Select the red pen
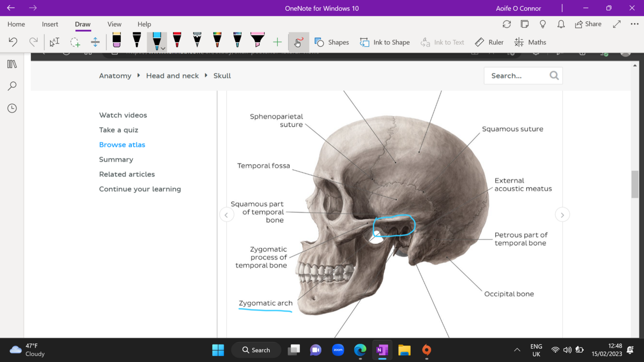Image resolution: width=644 pixels, height=362 pixels. pyautogui.click(x=177, y=41)
